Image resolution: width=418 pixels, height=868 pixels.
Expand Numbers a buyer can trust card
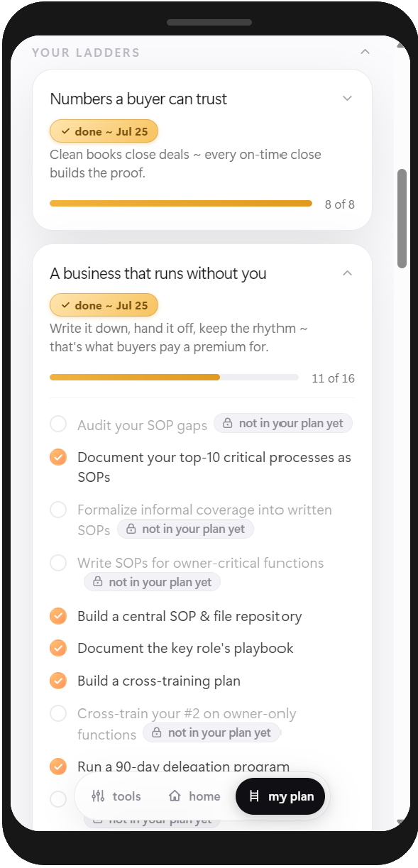click(x=347, y=99)
